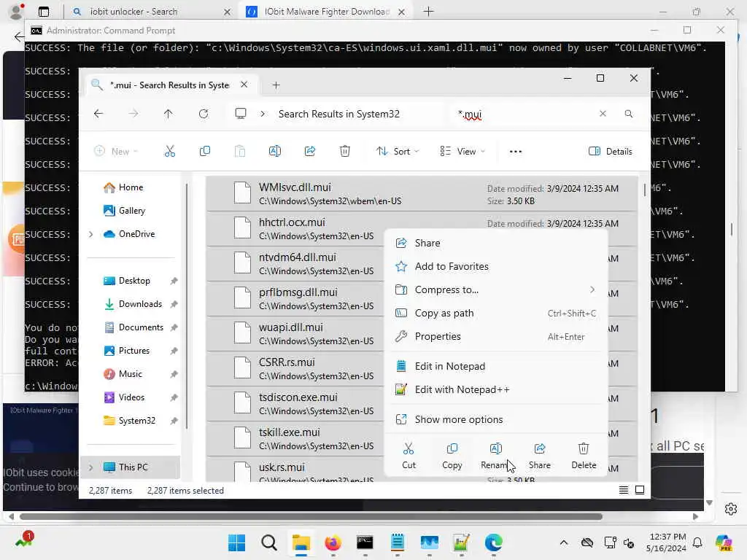Show hidden system tray icons
Viewport: 747px width, 560px height.
564,542
